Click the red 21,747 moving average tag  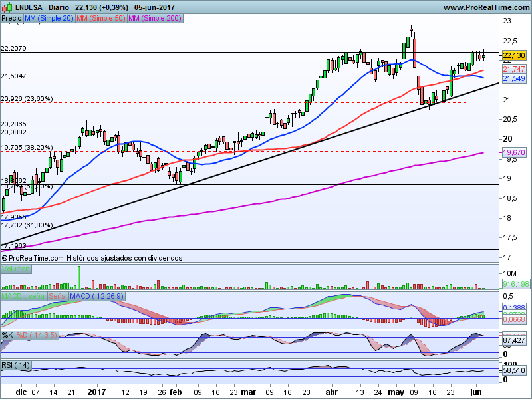click(x=515, y=69)
